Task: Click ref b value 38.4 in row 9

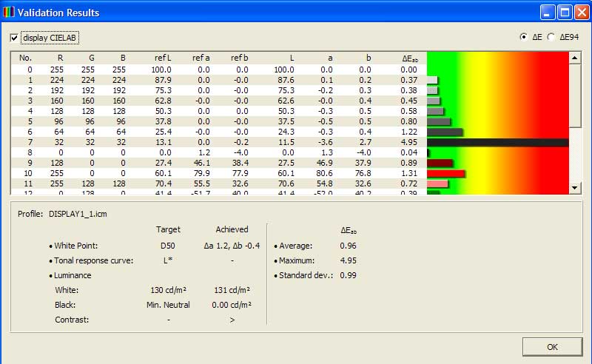Action: coord(240,163)
